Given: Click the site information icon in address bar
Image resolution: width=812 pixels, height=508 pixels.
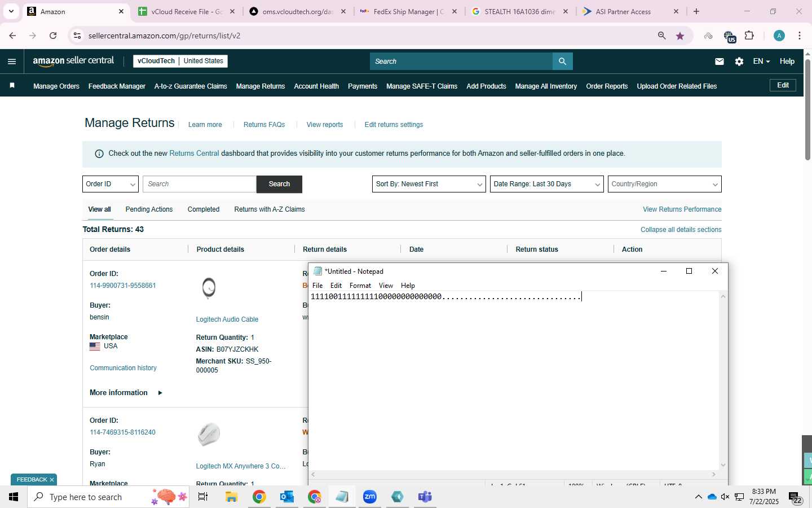Looking at the screenshot, I should pos(77,36).
